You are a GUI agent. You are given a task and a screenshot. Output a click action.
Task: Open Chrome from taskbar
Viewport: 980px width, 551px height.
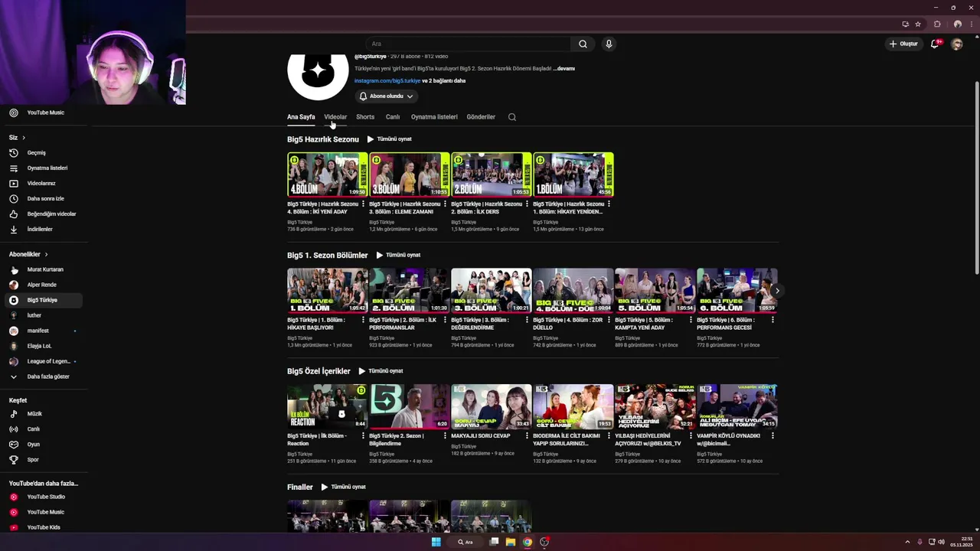coord(528,542)
